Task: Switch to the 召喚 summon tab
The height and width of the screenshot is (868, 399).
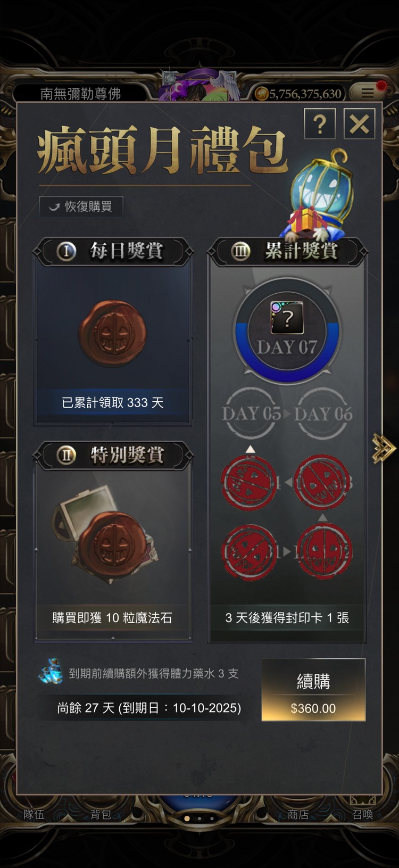Action: [362, 814]
